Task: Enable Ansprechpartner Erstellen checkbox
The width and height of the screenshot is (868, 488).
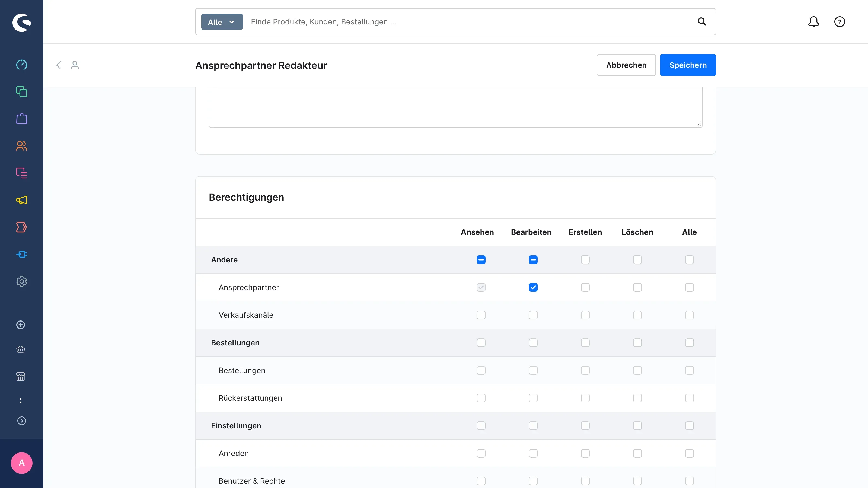Action: tap(585, 287)
